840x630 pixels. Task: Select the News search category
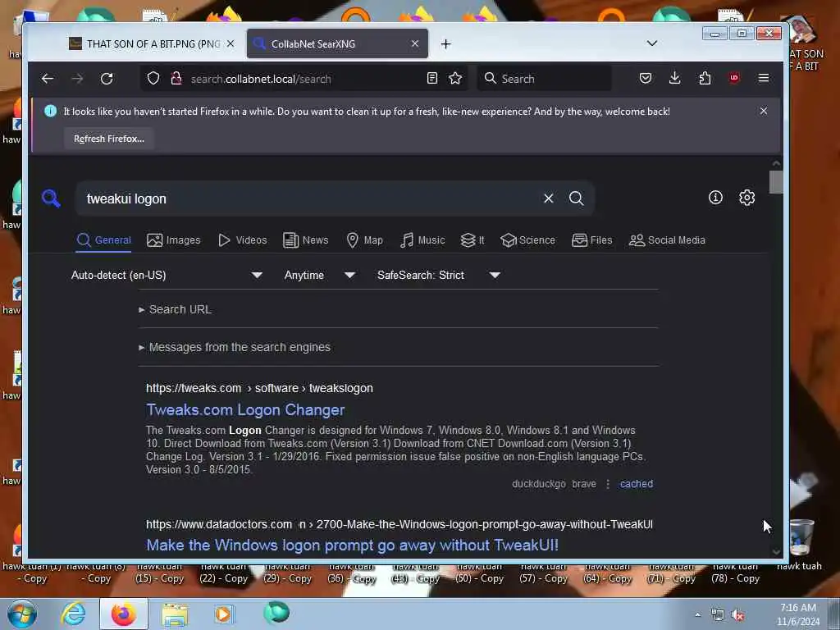305,240
